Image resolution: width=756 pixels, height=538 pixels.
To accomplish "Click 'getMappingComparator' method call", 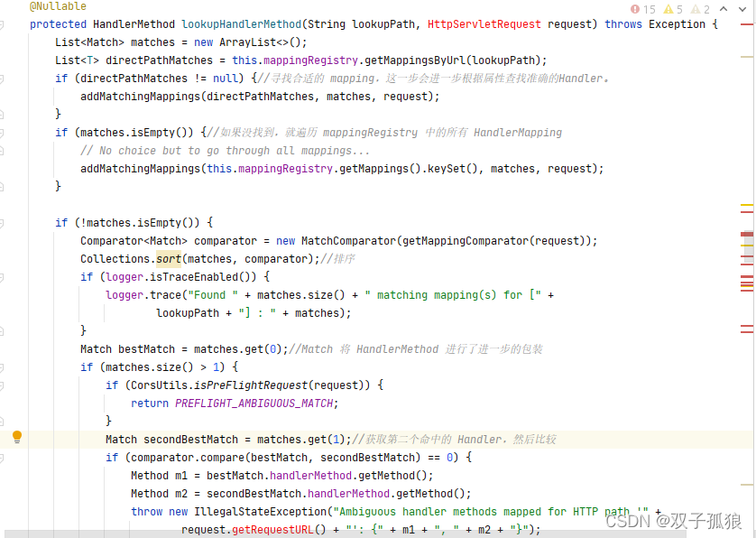I will coord(466,241).
